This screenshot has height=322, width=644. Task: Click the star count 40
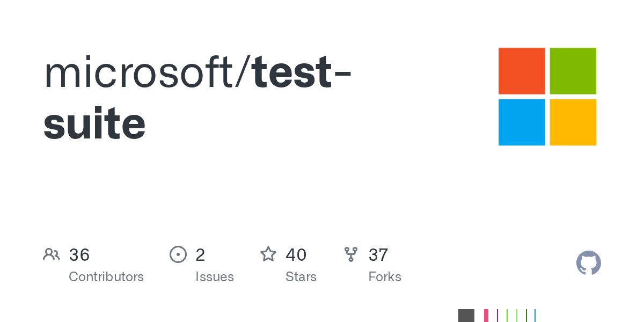(296, 255)
